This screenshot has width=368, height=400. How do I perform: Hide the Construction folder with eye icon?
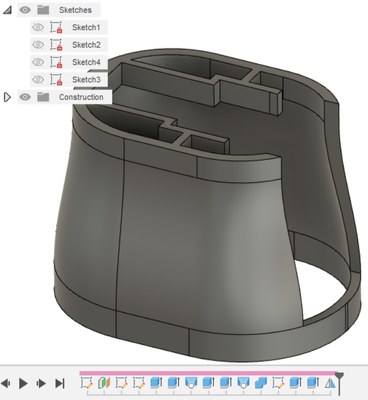[x=25, y=97]
